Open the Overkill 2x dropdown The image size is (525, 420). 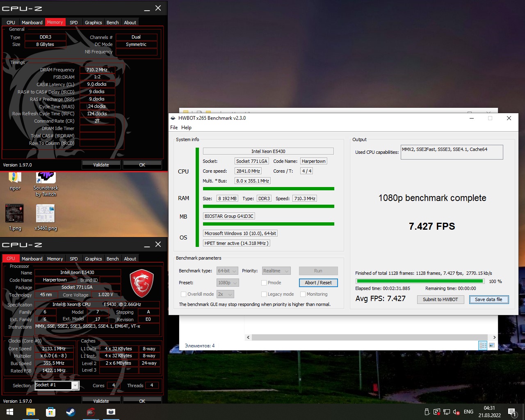pos(225,294)
